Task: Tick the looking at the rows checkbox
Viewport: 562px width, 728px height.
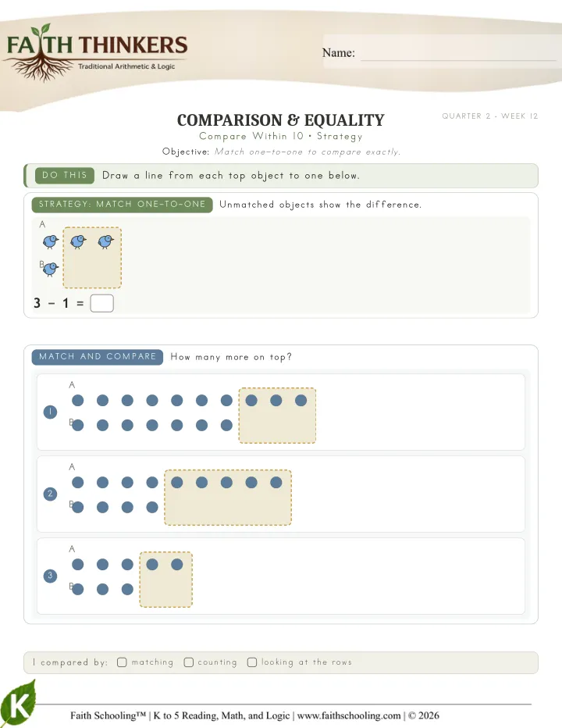Action: pos(252,662)
